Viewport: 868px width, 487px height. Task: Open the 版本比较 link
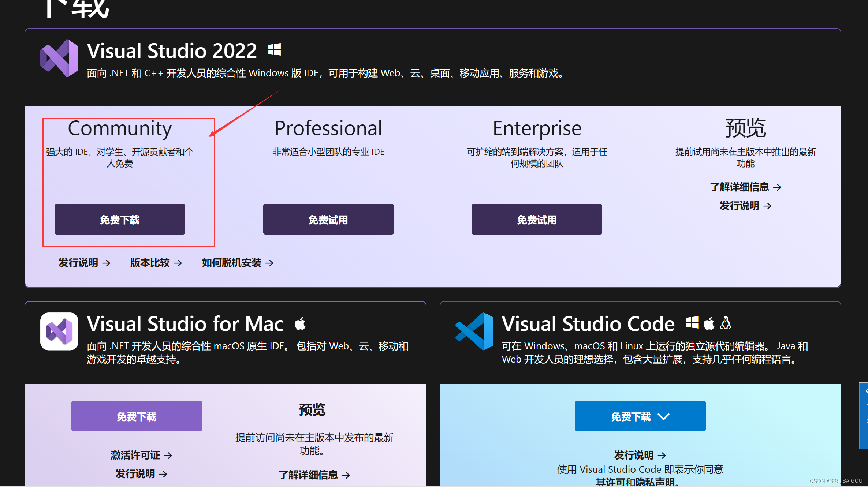[x=155, y=263]
